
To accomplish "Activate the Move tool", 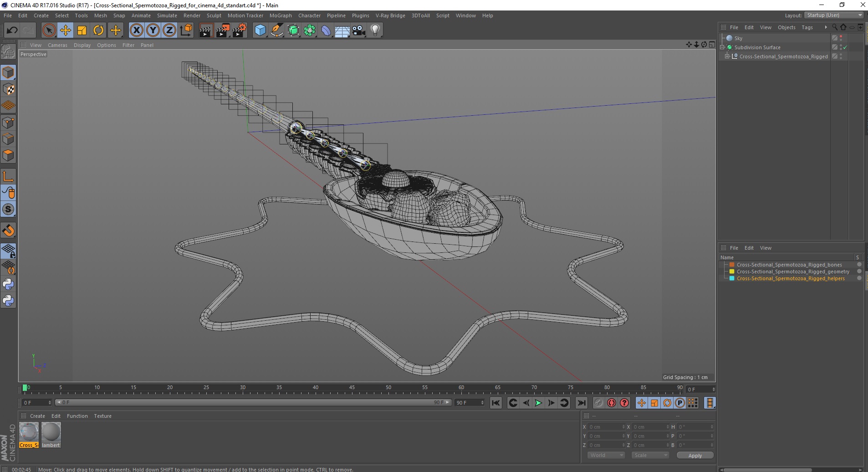I will (65, 31).
